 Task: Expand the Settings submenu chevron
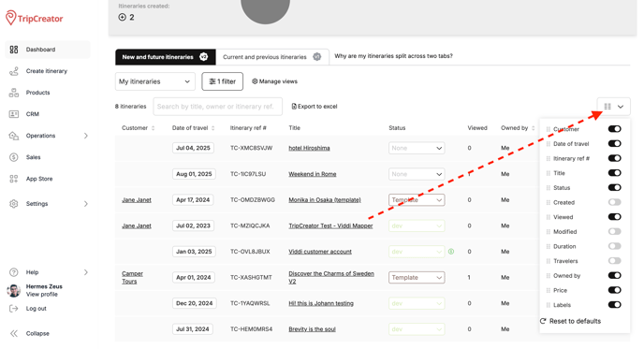[86, 204]
